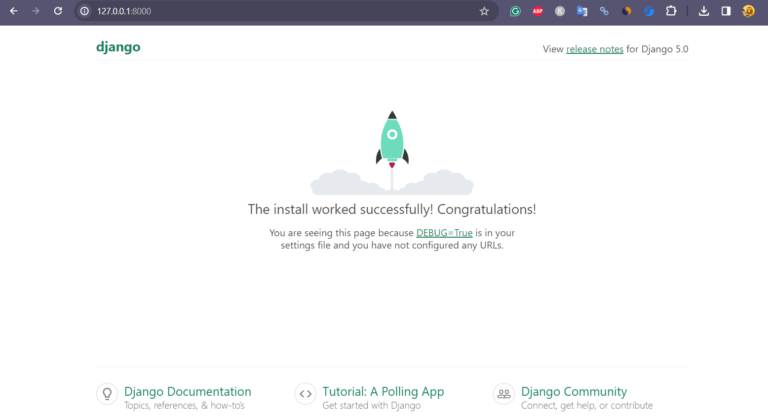View site information icon in address bar
Screen dimensions: 768x420
tap(84, 11)
